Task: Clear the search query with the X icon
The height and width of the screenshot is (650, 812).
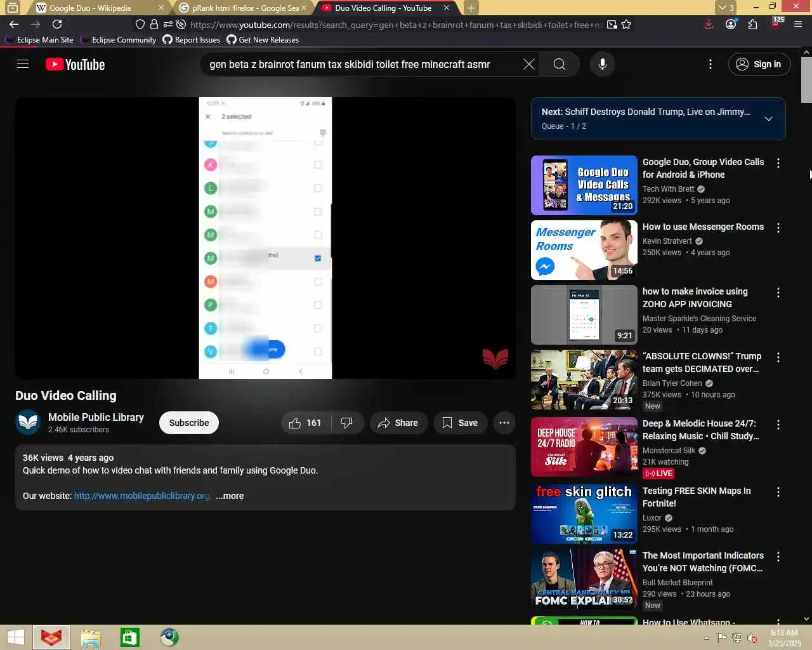Action: (x=529, y=64)
